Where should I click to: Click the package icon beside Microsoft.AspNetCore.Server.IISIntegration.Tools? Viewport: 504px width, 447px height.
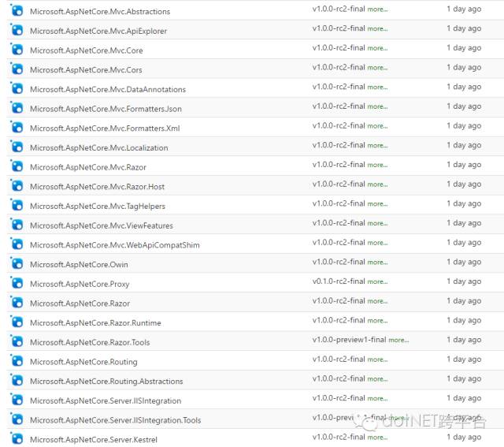click(17, 419)
